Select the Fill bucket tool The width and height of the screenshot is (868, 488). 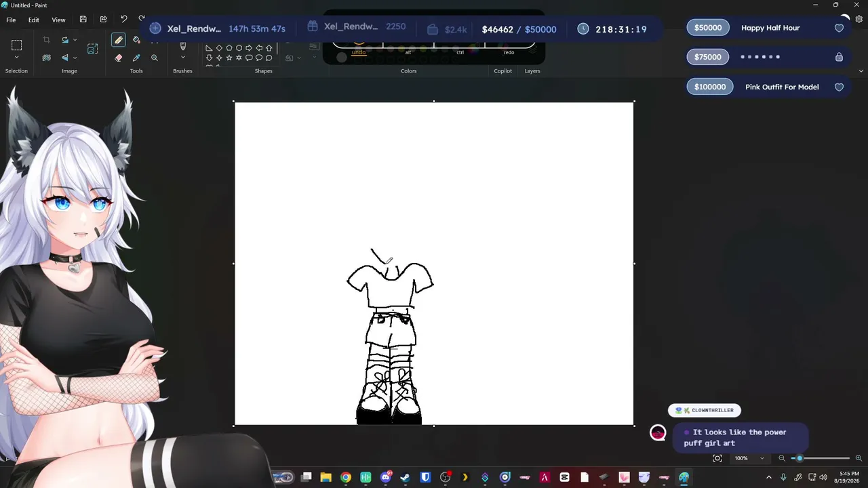(136, 41)
